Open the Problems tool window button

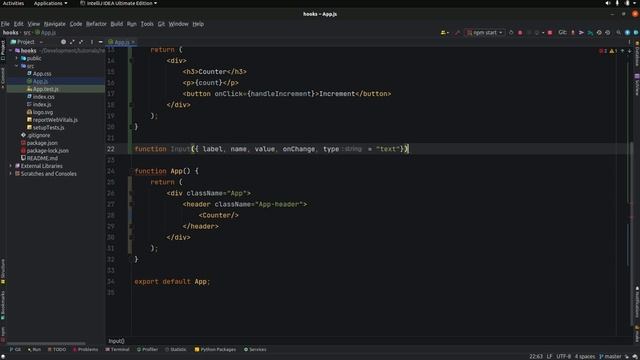pyautogui.click(x=85, y=349)
